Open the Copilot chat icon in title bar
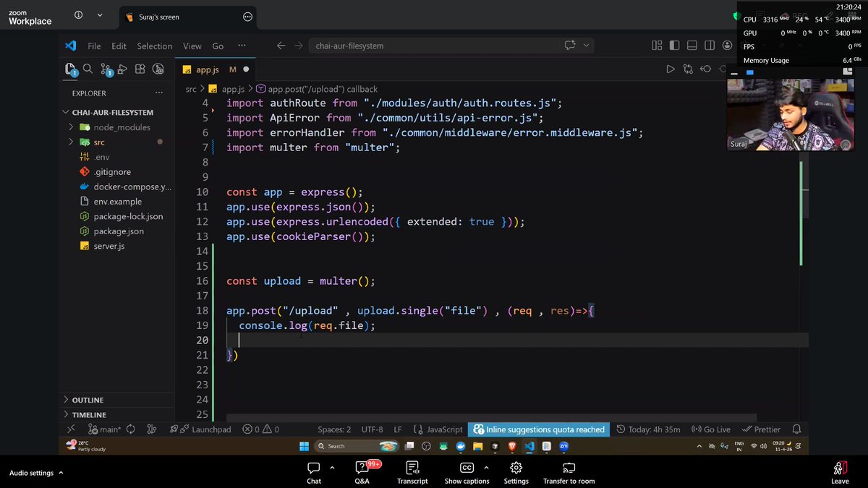Screen dimensions: 868x488 click(x=570, y=46)
